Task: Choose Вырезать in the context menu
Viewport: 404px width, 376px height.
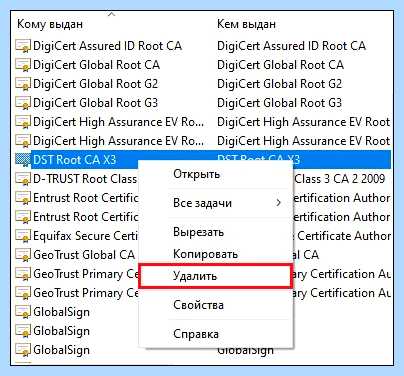Action: coord(198,232)
